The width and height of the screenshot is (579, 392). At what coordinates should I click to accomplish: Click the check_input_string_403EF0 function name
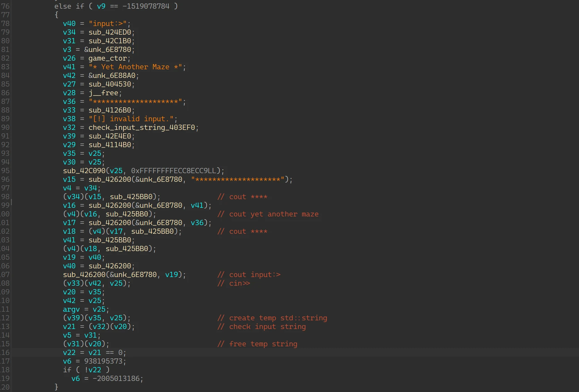[x=141, y=127]
